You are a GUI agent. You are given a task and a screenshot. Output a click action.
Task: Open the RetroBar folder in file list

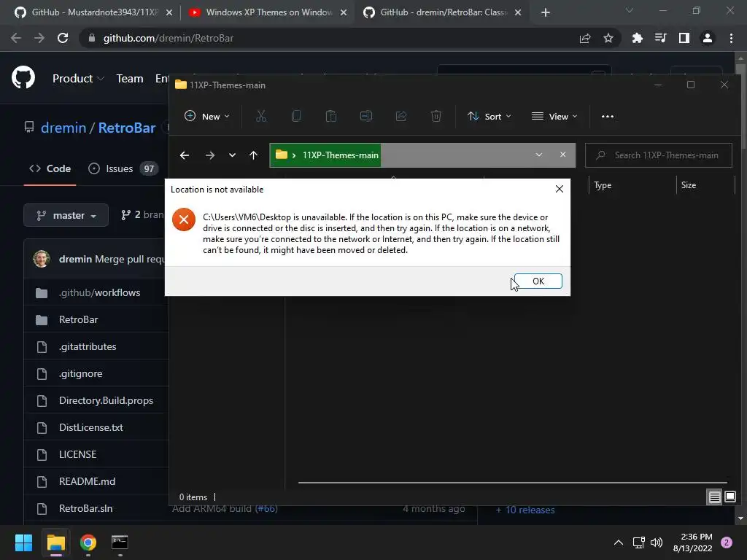[79, 319]
